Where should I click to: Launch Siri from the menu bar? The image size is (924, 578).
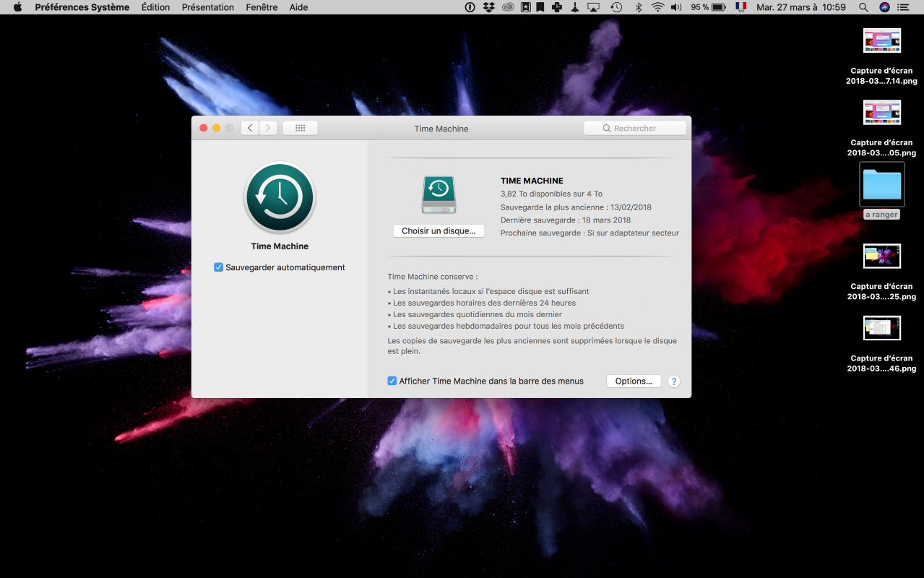click(x=884, y=7)
